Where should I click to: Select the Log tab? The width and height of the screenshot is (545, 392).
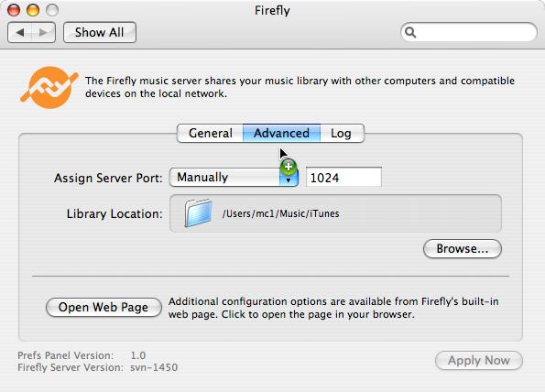pos(342,133)
